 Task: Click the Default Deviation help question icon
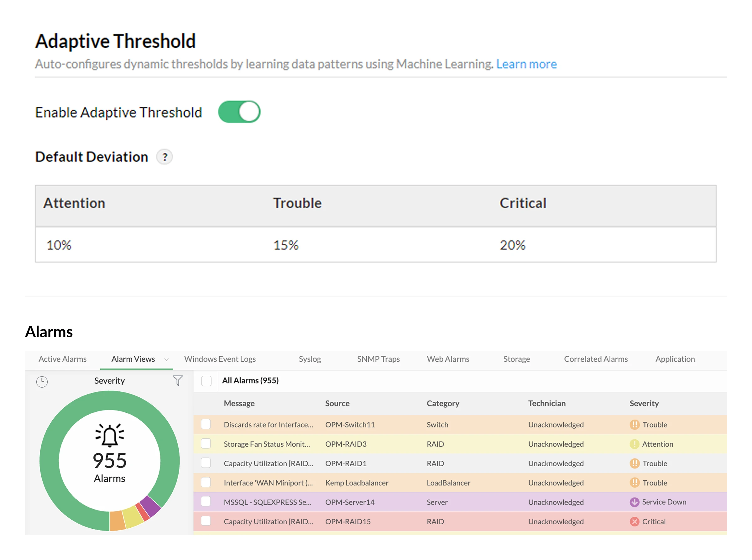164,157
